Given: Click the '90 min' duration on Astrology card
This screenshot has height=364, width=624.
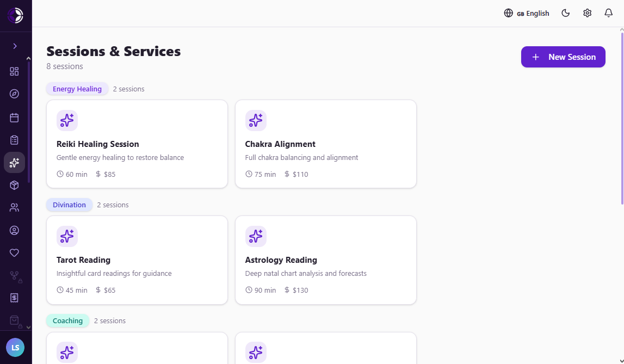Looking at the screenshot, I should point(261,290).
